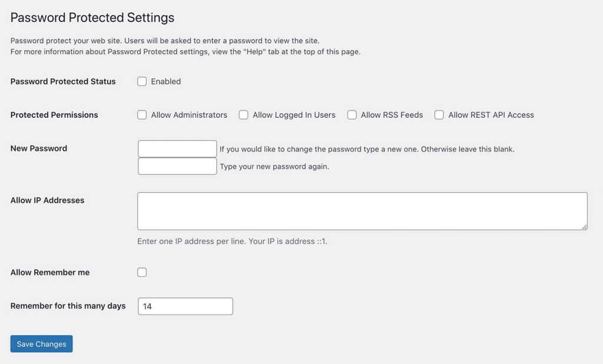Enable the Allow RSS Feeds checkbox
This screenshot has width=603, height=364.
pos(352,115)
